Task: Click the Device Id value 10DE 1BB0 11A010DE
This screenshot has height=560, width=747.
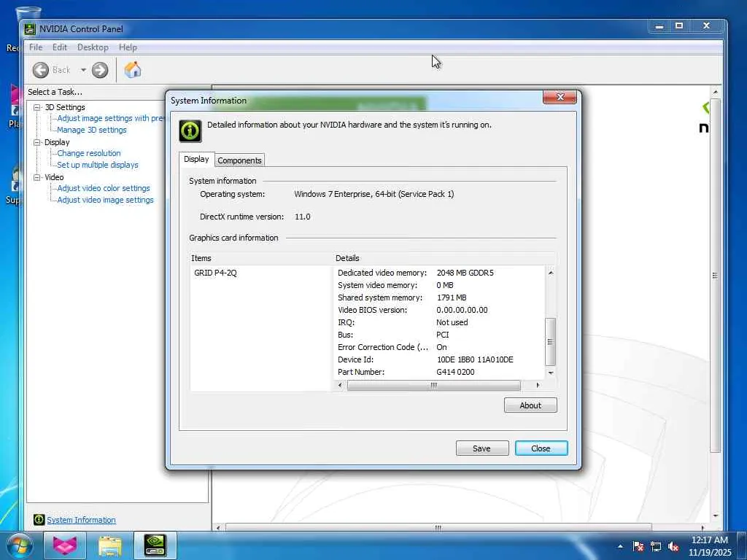Action: click(475, 359)
